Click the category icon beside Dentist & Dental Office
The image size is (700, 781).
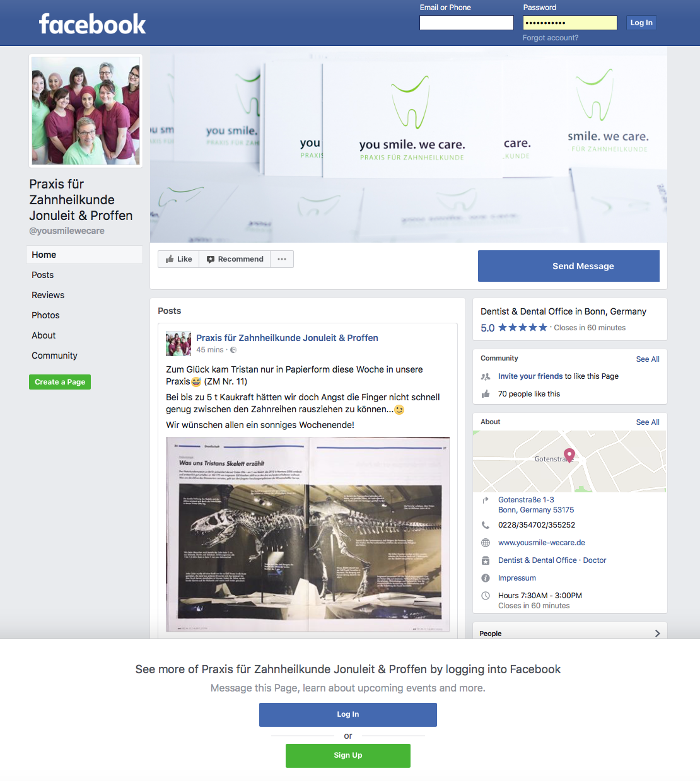point(486,560)
